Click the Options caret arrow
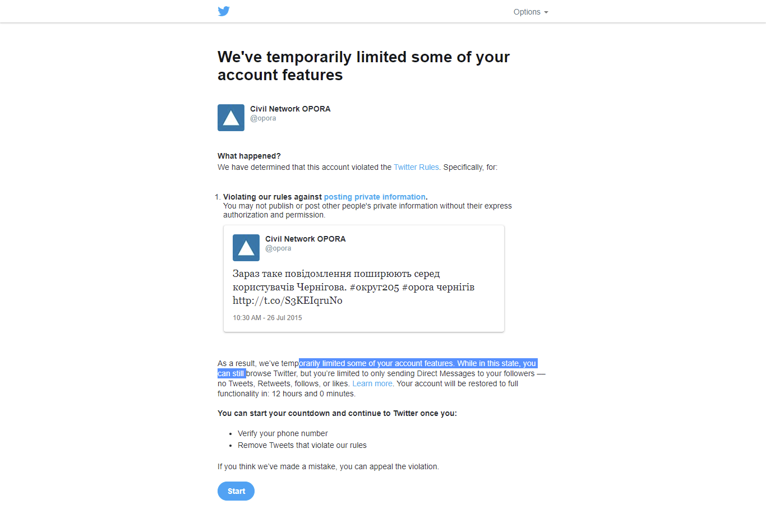This screenshot has width=766, height=532. click(546, 12)
